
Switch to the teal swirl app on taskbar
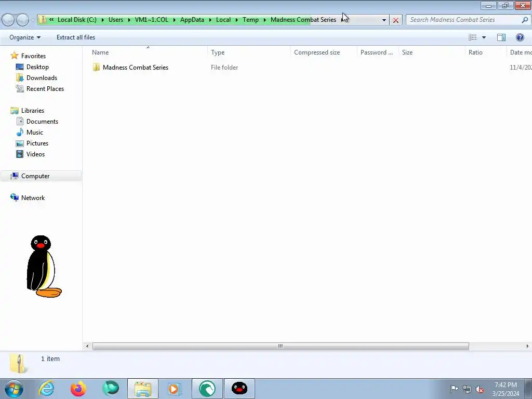click(207, 389)
